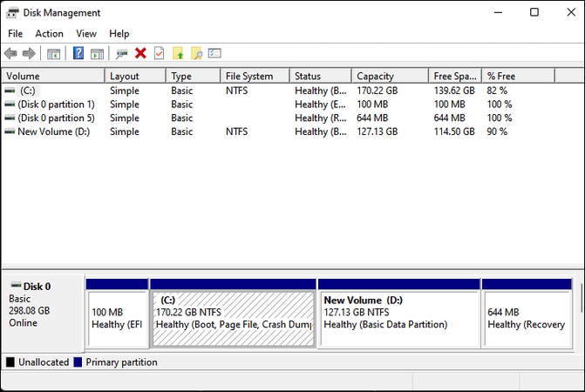Click the Show/Hide Console Tree icon
The image size is (585, 392).
tap(53, 53)
